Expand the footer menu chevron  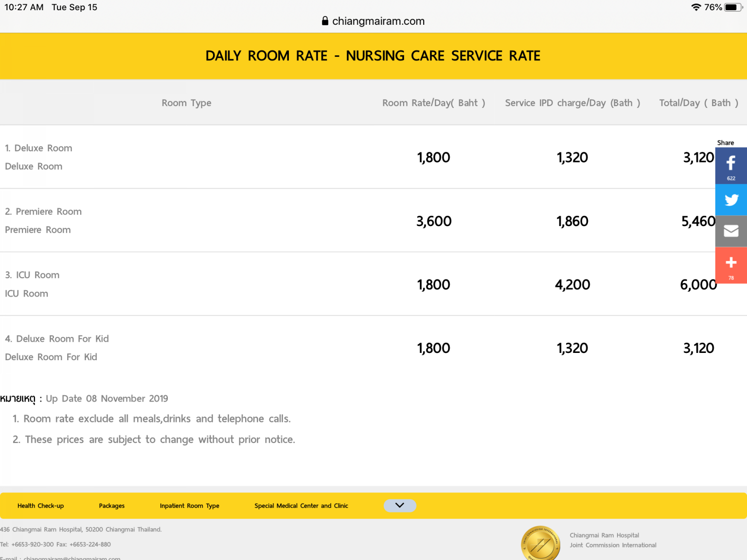pyautogui.click(x=400, y=506)
